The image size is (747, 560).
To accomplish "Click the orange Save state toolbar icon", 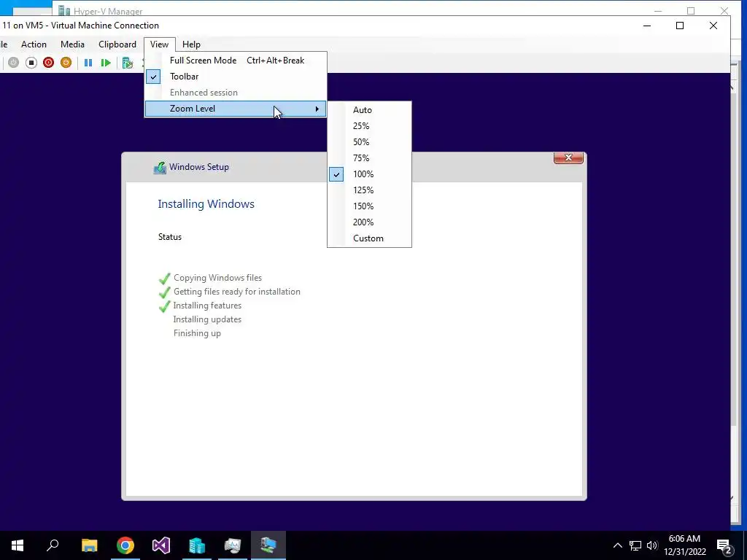I will 66,63.
